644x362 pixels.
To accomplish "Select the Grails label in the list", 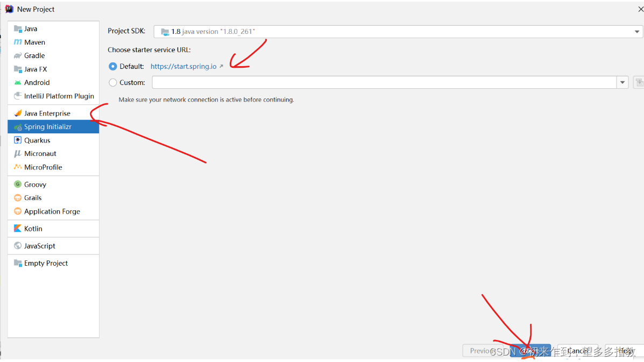I will (x=33, y=198).
